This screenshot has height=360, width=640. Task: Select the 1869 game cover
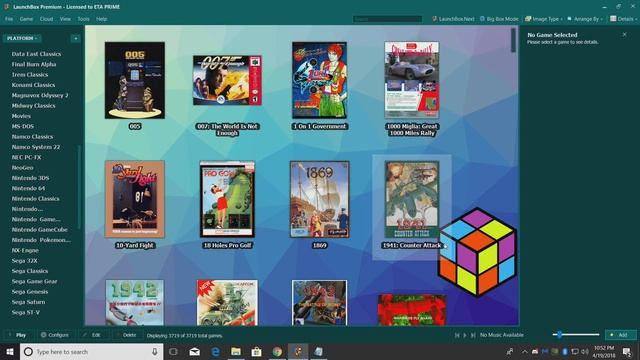pos(320,199)
